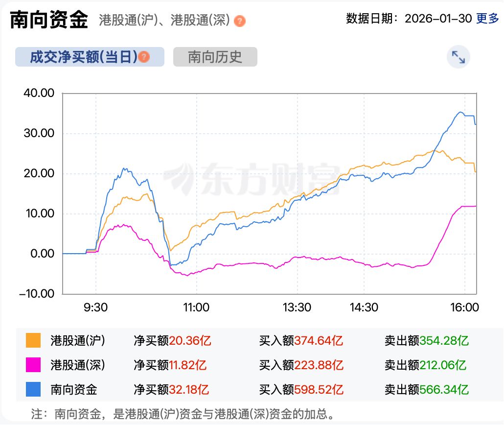
Task: Click the data date 2026-01-30
Action: pyautogui.click(x=438, y=18)
